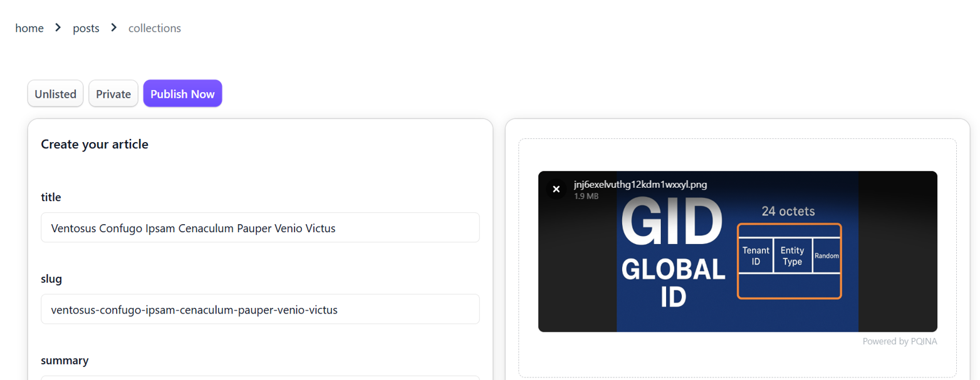This screenshot has width=980, height=380.
Task: Select the collections breadcrumb item
Action: point(154,28)
